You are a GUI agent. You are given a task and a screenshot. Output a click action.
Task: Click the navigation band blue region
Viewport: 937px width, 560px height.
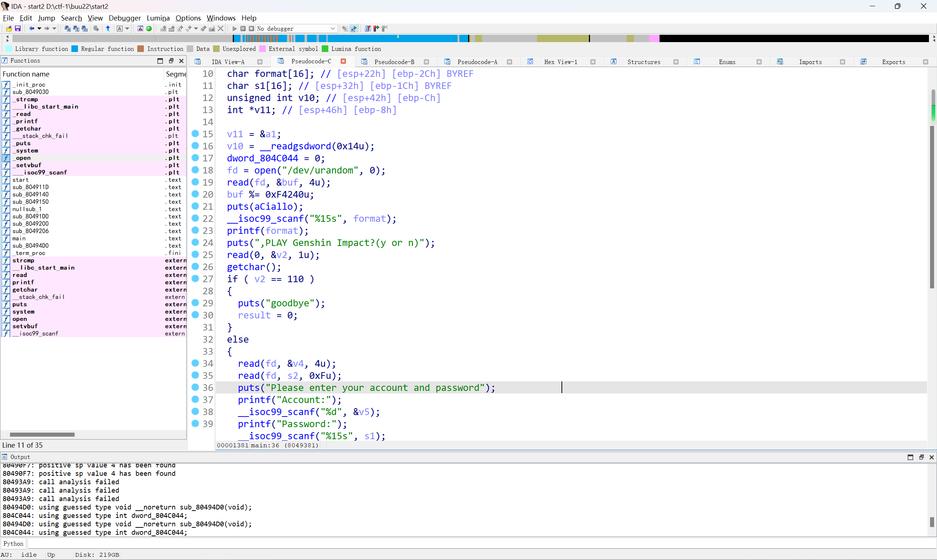pyautogui.click(x=377, y=38)
